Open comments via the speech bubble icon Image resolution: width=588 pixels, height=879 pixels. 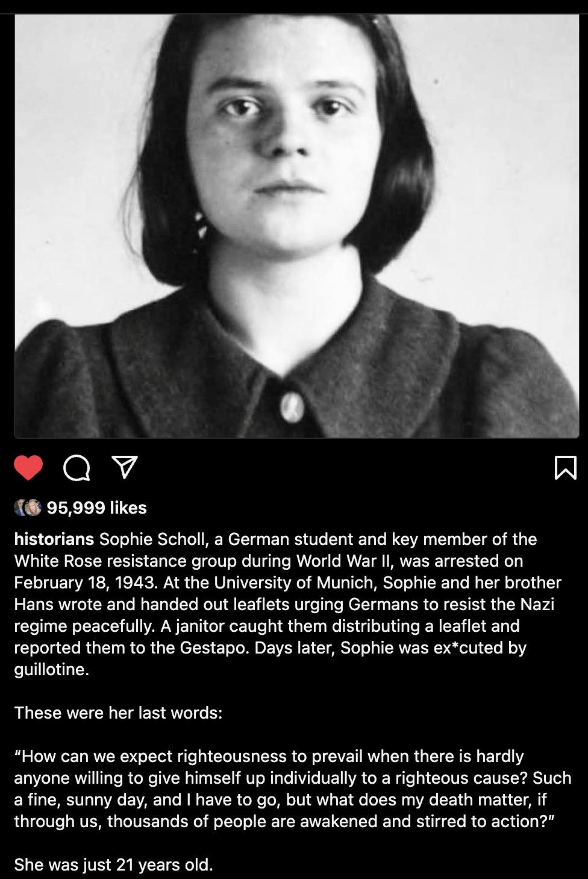pos(77,468)
